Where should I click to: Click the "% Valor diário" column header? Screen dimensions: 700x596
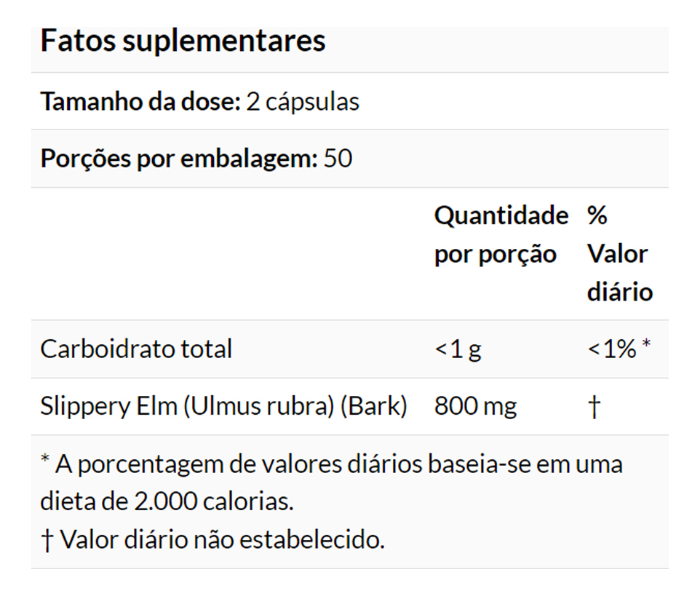619,253
